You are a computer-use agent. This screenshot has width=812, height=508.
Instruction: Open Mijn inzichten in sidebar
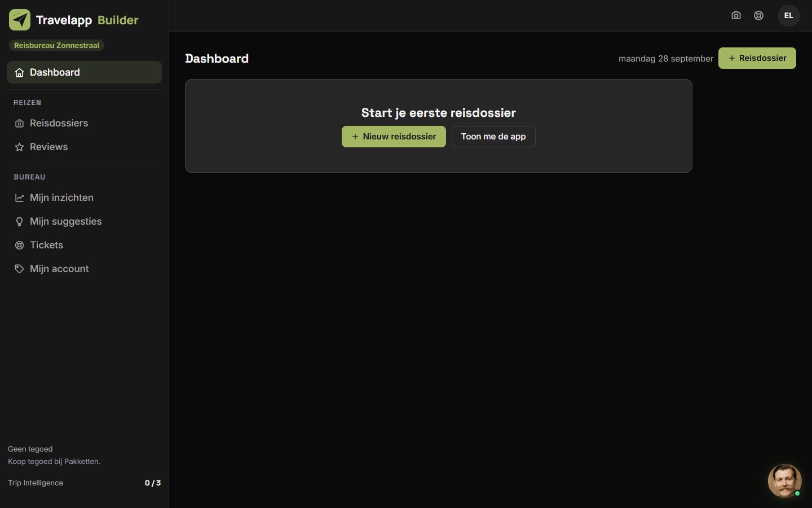(84, 198)
